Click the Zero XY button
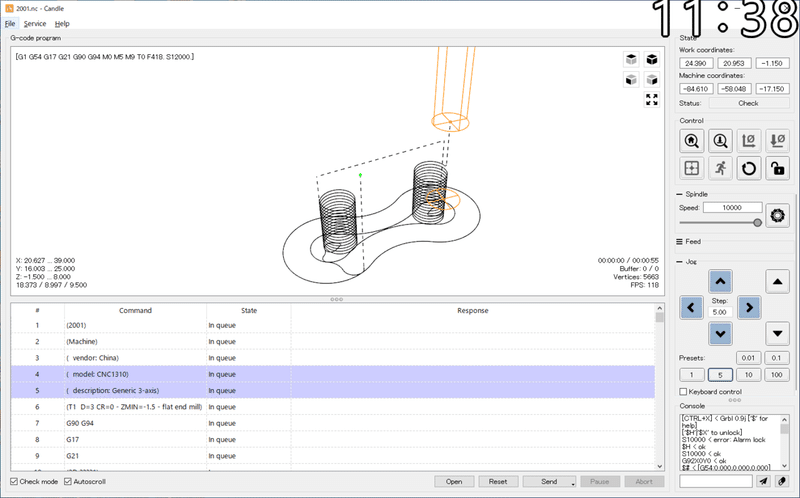The image size is (800, 498). (748, 141)
